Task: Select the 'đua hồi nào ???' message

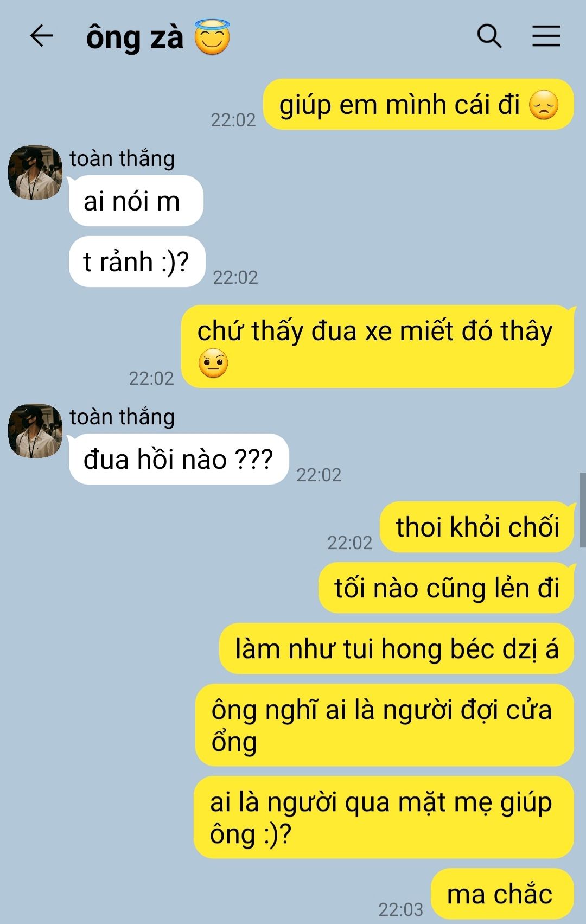Action: [x=179, y=459]
